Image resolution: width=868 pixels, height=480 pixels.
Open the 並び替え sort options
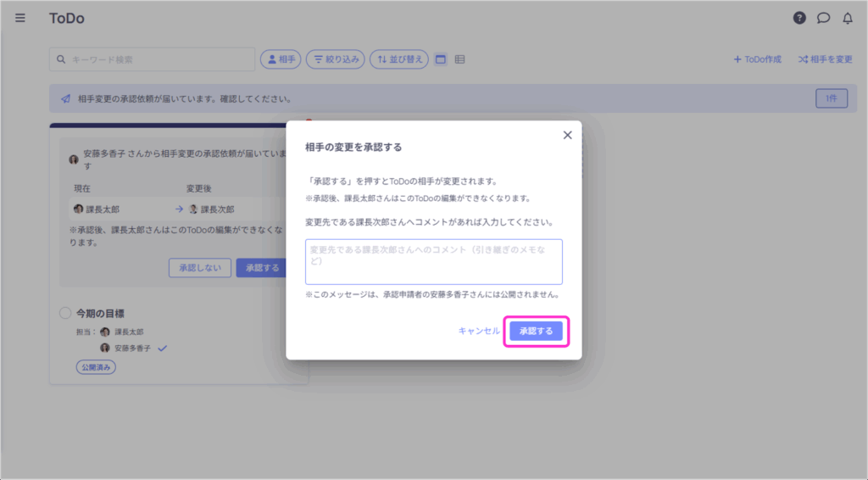(398, 59)
